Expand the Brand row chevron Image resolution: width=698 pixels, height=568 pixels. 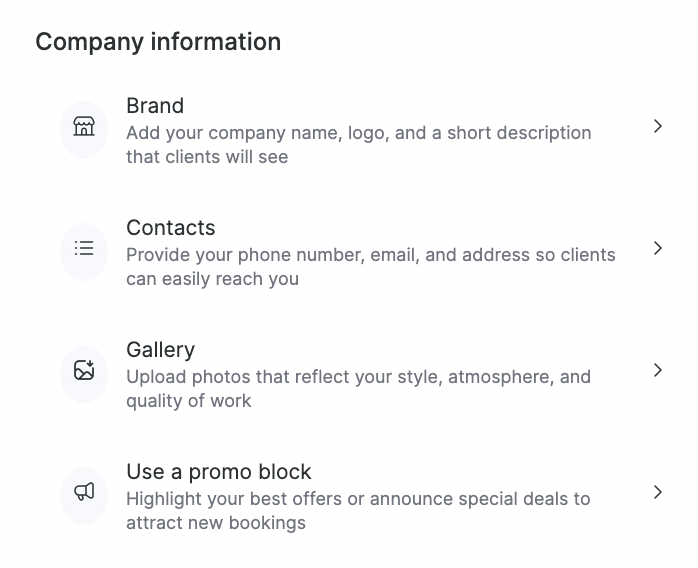(657, 126)
